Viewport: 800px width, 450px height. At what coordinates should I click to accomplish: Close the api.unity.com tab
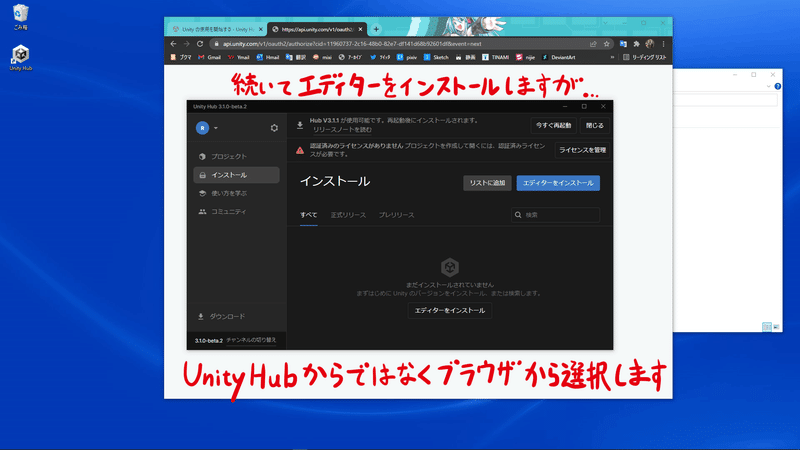click(x=361, y=30)
